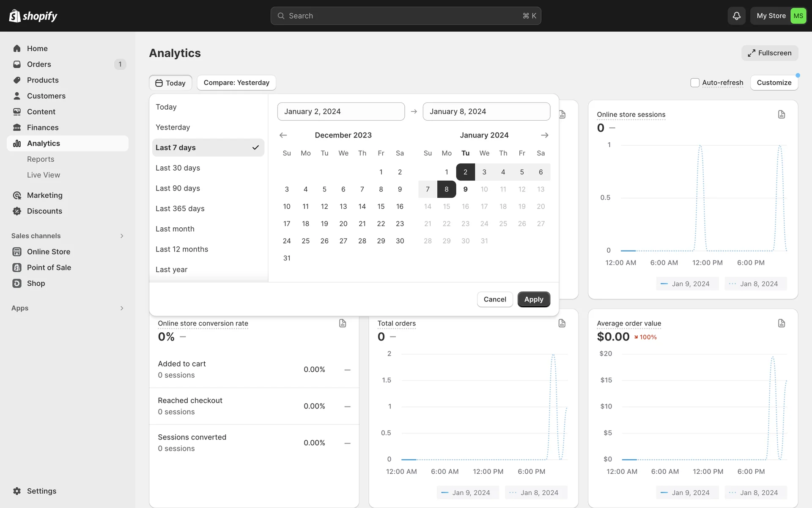Expand the Apps section chevron
Image resolution: width=812 pixels, height=508 pixels.
click(x=121, y=308)
